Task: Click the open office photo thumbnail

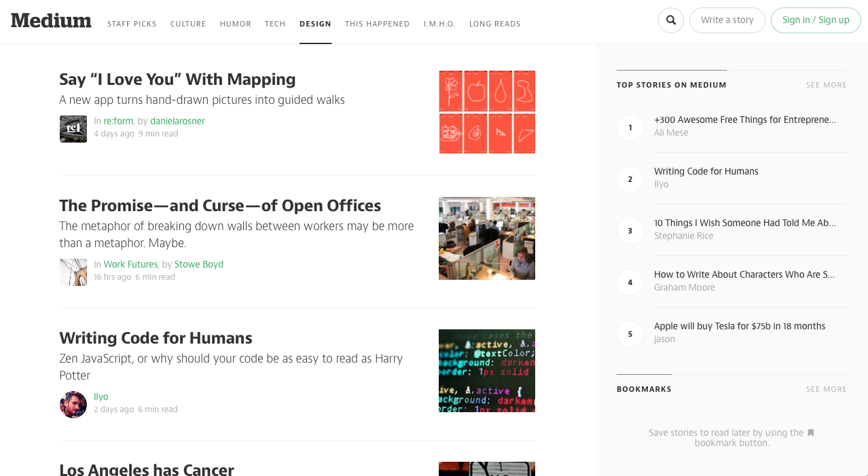Action: 487,238
